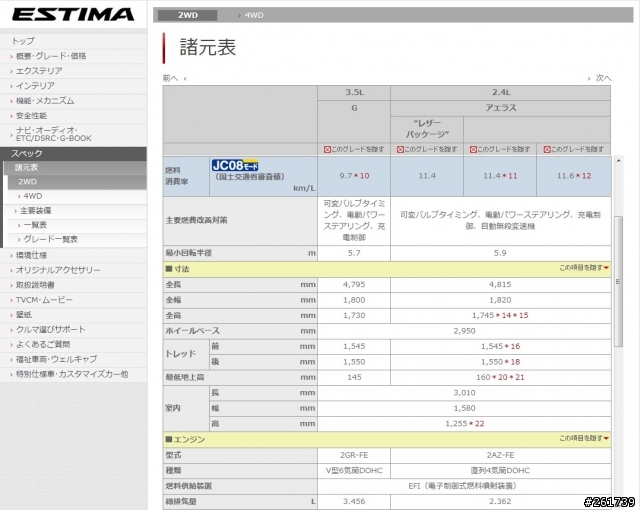This screenshot has height=510, width=640.
Task: Select the スペック sidebar section
Action: click(73, 153)
